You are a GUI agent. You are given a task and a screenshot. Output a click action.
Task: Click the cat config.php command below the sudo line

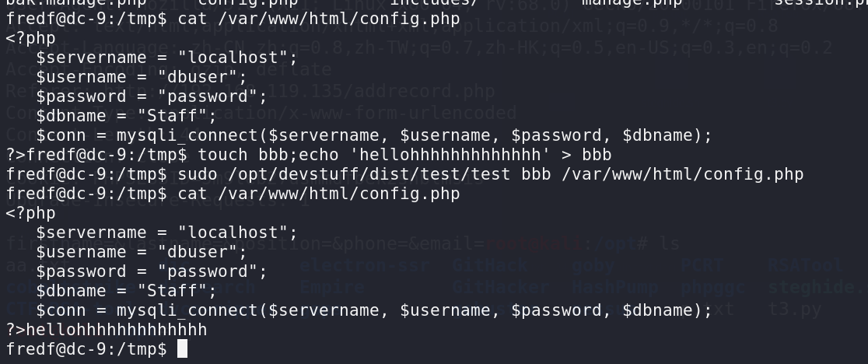coord(319,194)
